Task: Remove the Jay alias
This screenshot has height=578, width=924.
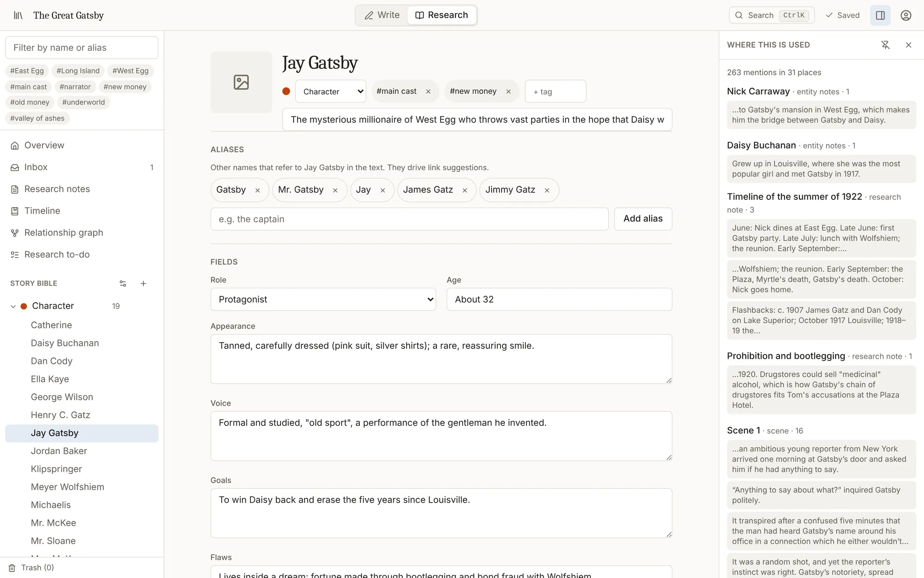Action: pyautogui.click(x=383, y=190)
